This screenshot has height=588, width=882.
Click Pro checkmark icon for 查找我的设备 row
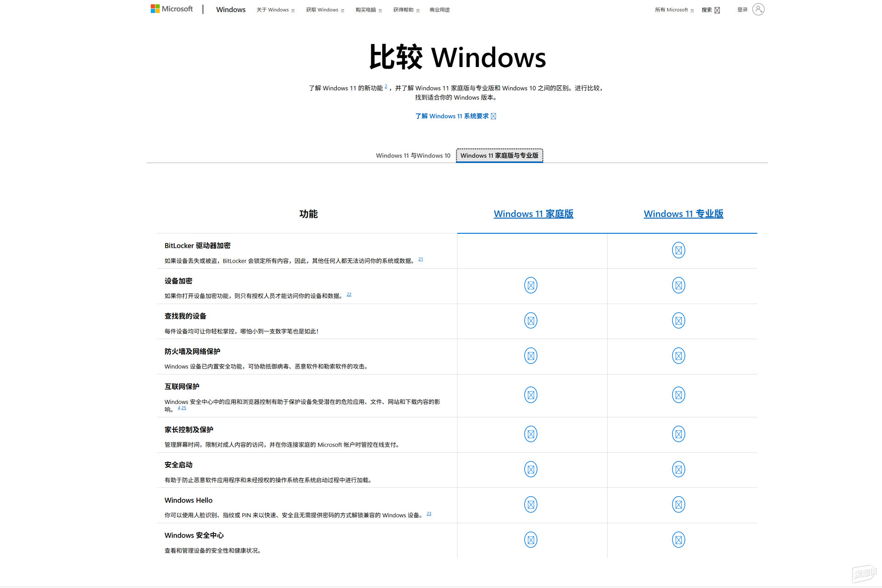coord(678,321)
